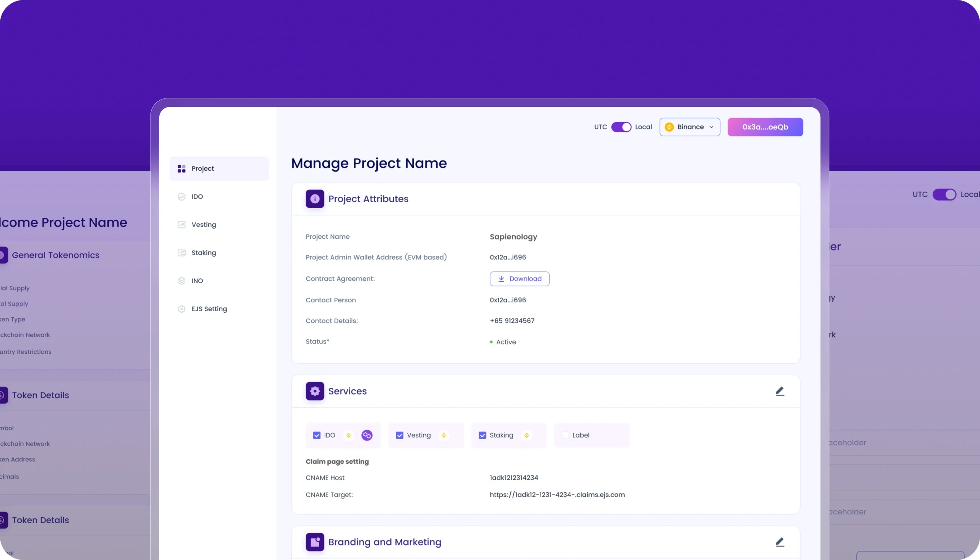Viewport: 980px width, 560px height.
Task: Uncheck the IDO service checkbox
Action: pyautogui.click(x=317, y=435)
